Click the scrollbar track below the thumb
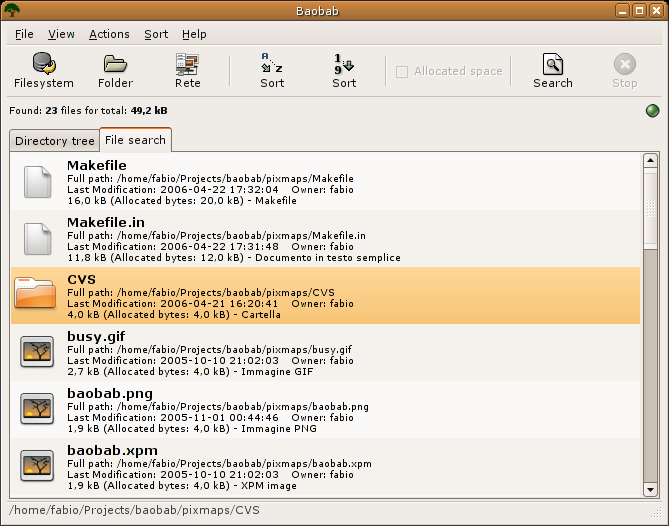The height and width of the screenshot is (526, 669). (650, 366)
